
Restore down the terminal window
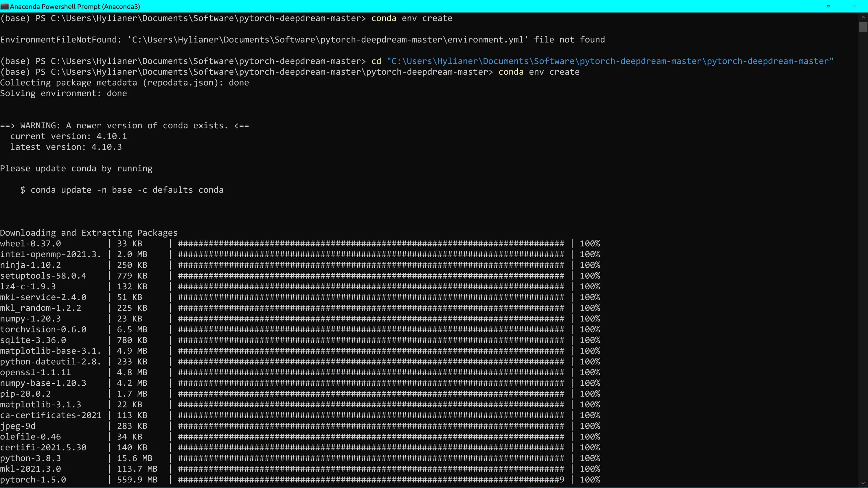point(828,6)
